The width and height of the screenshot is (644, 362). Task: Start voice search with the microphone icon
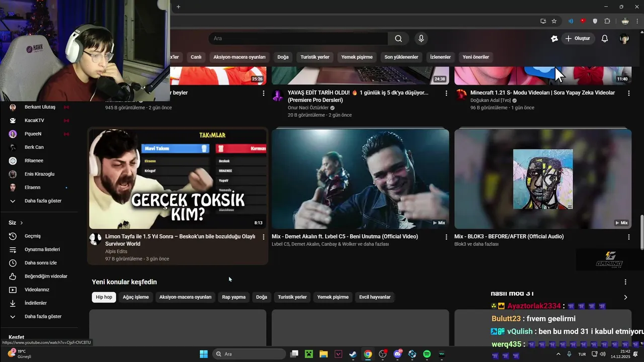(x=421, y=39)
